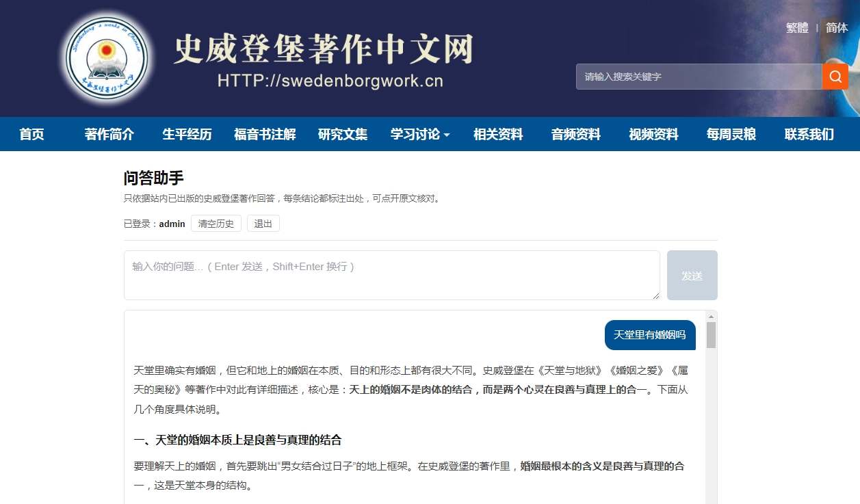
Task: Switch to Simplified Chinese 简体
Action: (837, 28)
